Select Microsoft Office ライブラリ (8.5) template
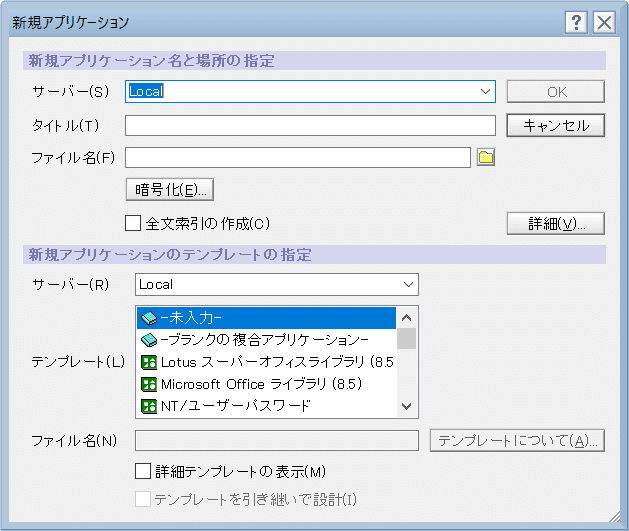This screenshot has width=629, height=531. [x=266, y=384]
